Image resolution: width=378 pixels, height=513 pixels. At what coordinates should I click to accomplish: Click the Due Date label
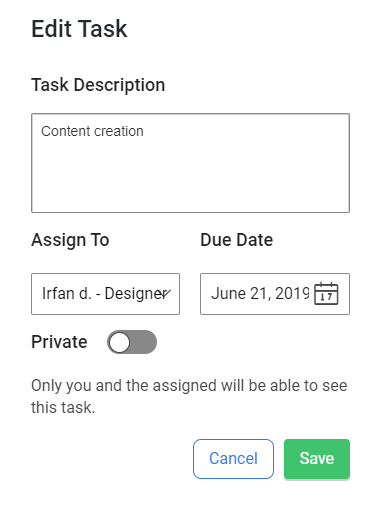point(237,240)
